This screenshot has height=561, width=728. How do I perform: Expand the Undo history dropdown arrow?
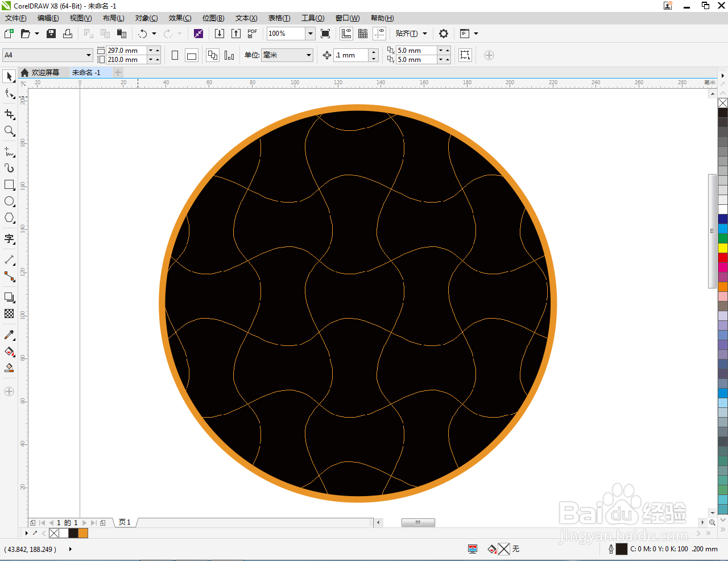coord(154,34)
